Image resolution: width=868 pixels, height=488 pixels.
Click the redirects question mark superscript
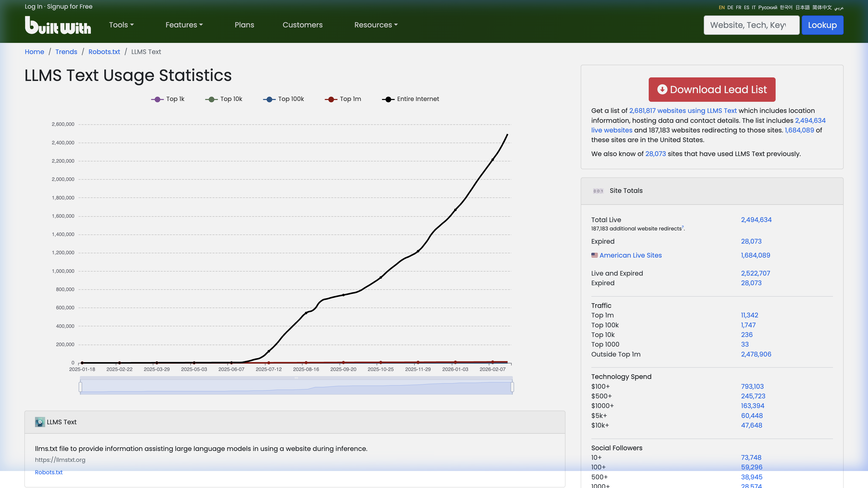pos(683,227)
